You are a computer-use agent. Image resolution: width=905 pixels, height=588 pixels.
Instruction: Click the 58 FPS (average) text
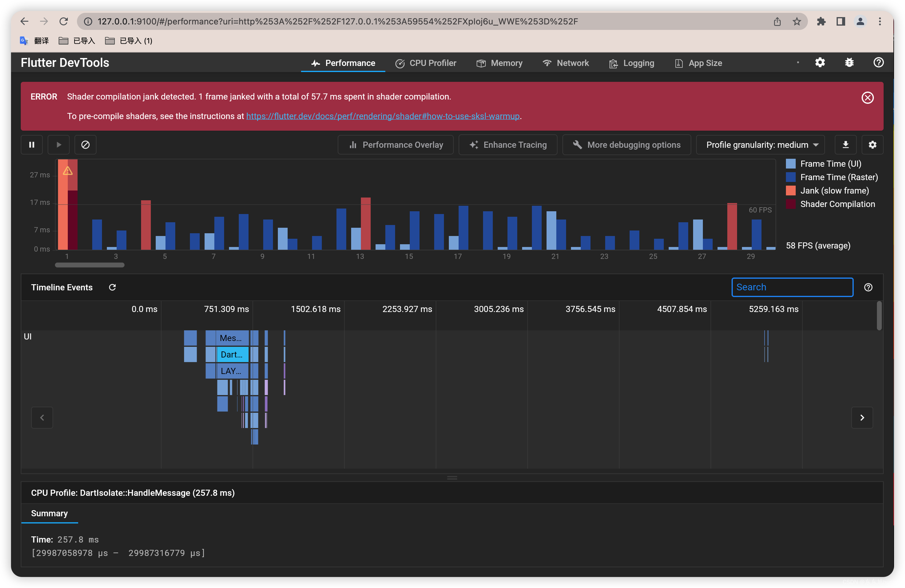(x=818, y=245)
